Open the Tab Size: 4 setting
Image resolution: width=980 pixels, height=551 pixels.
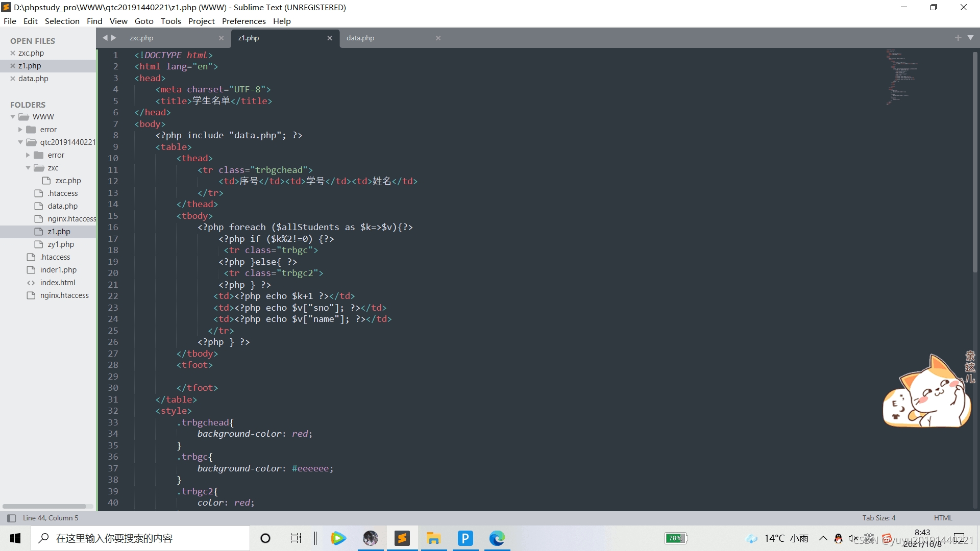878,518
